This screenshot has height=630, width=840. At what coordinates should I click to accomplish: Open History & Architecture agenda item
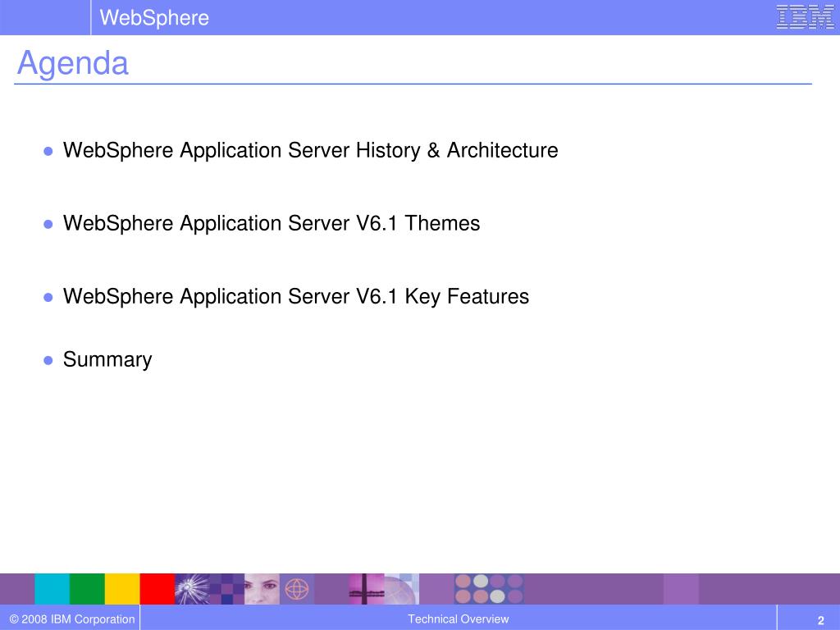pos(310,151)
